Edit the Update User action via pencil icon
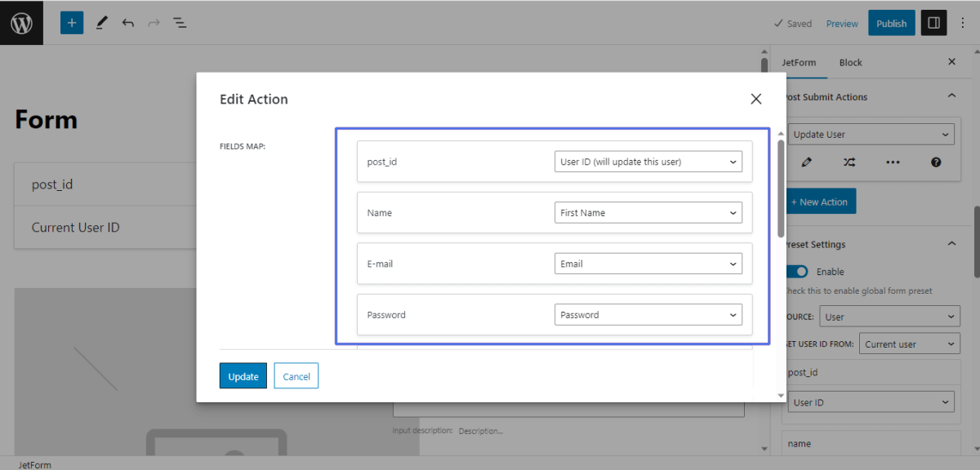This screenshot has width=980, height=470. tap(806, 162)
